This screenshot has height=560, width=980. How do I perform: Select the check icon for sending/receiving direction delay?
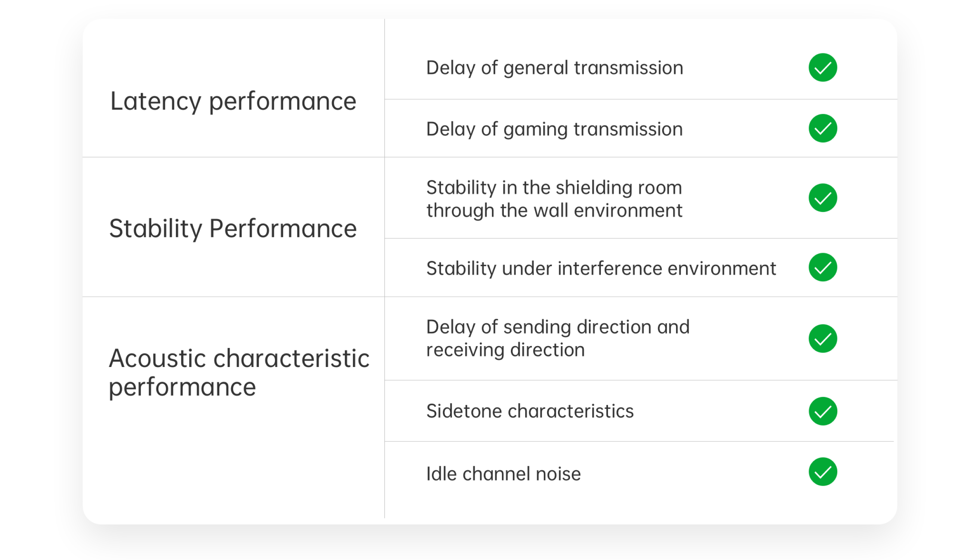coord(823,339)
